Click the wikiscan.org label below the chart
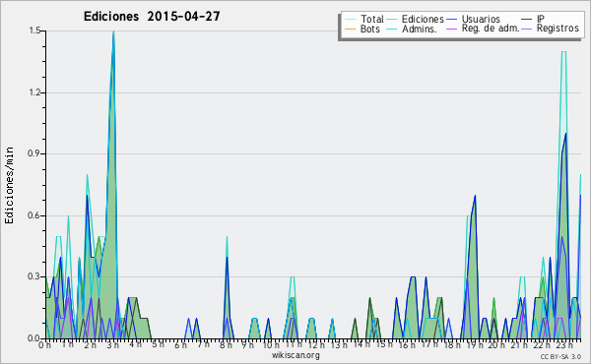The height and width of the screenshot is (364, 591). (x=295, y=355)
